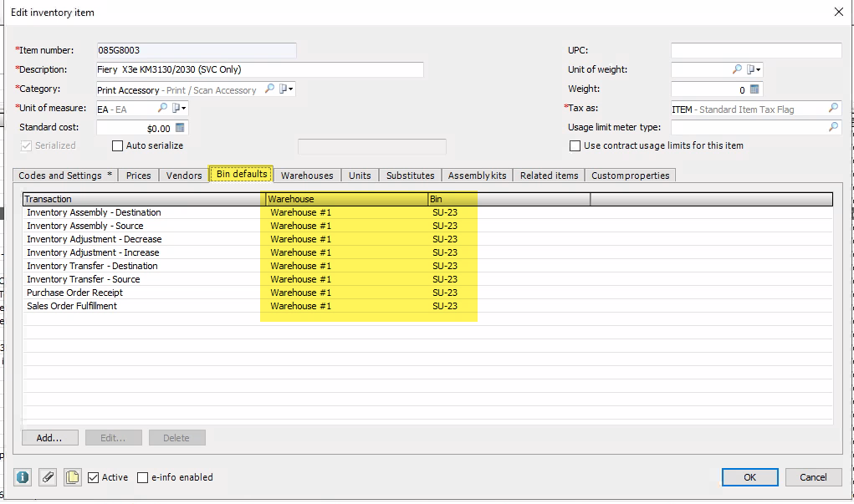
Task: Open attachments via the paperclip icon
Action: coord(48,477)
